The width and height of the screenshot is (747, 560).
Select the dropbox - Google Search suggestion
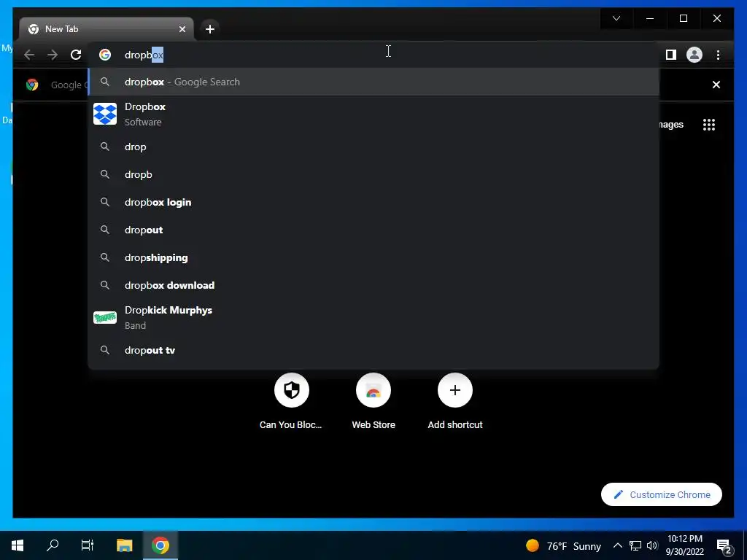tap(373, 82)
